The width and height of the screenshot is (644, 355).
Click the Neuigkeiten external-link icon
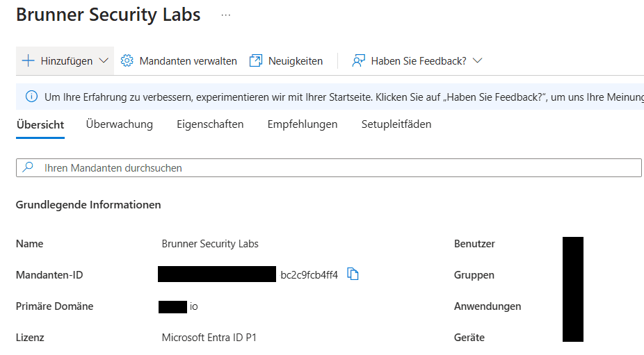click(256, 60)
